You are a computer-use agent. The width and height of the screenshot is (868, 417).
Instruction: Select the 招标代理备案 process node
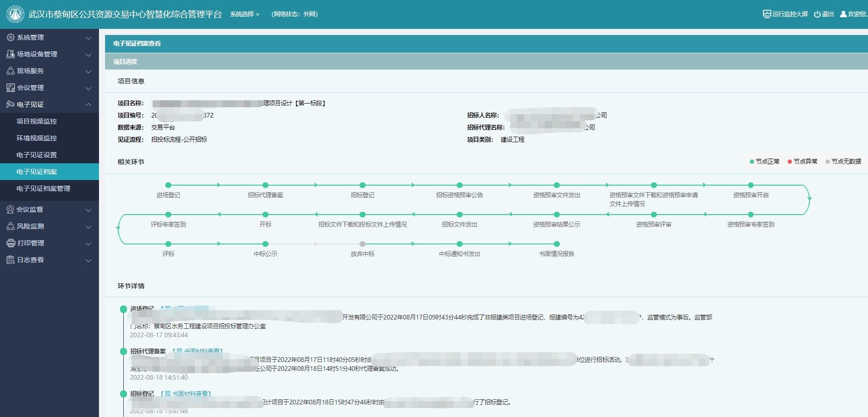(266, 185)
